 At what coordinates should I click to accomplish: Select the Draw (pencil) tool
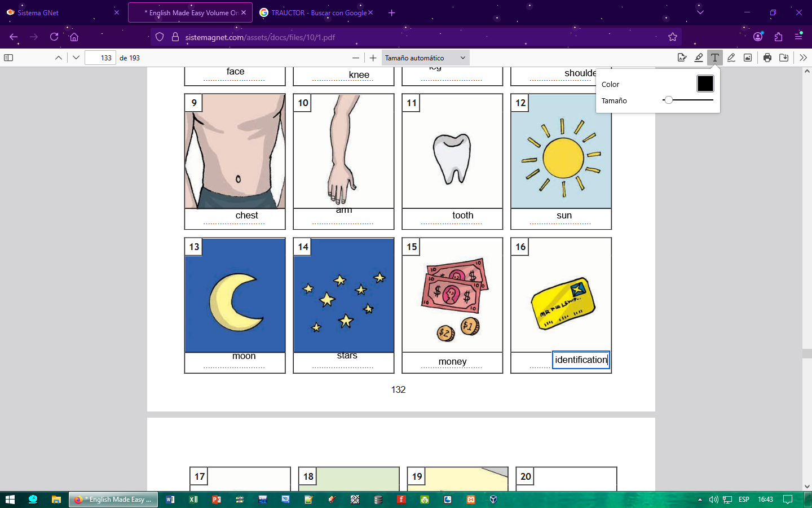pyautogui.click(x=731, y=58)
